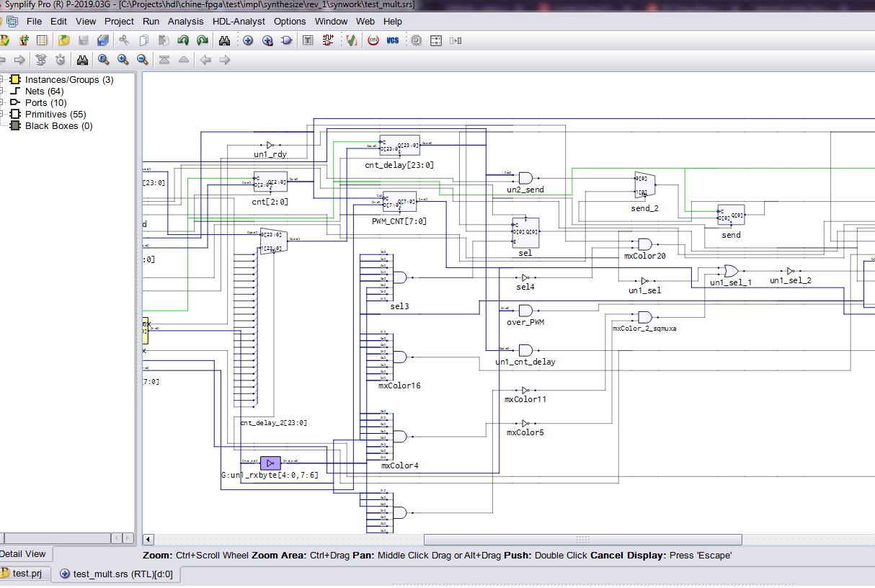The height and width of the screenshot is (588, 875).
Task: Click the VCS simulator toolbar icon
Action: (x=393, y=40)
